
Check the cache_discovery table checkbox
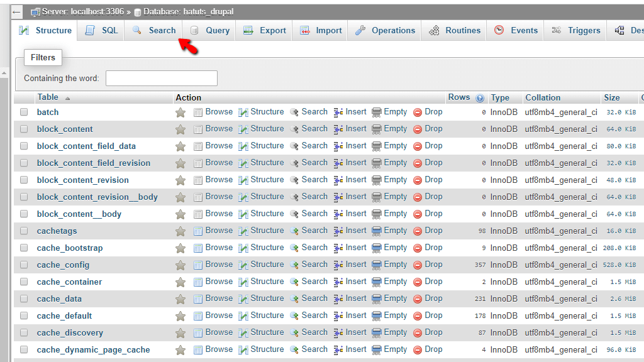[x=24, y=332]
